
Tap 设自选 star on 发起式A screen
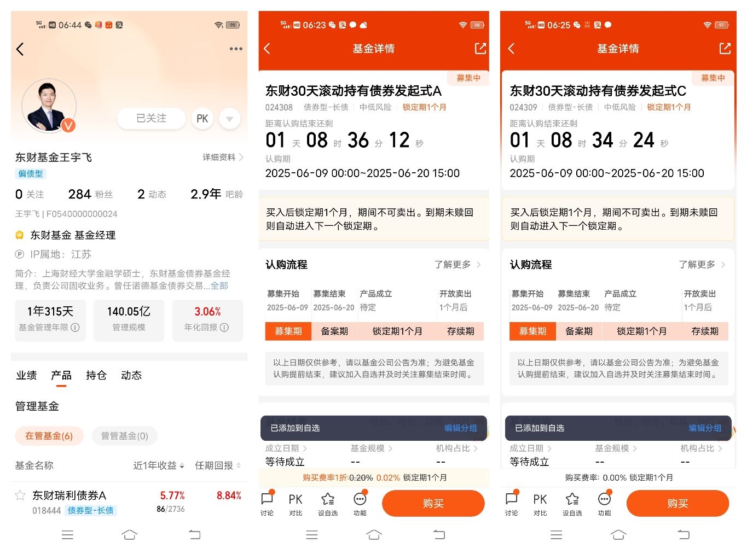tap(328, 504)
